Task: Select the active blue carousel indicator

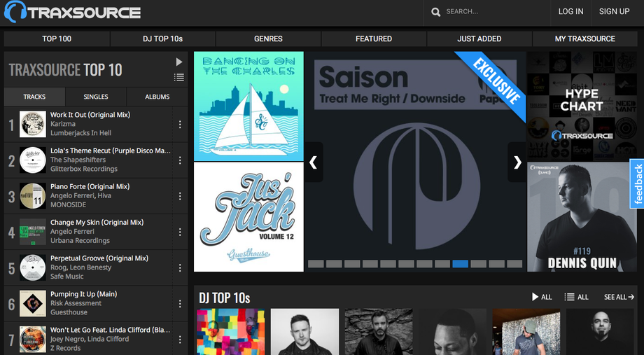Action: click(461, 264)
